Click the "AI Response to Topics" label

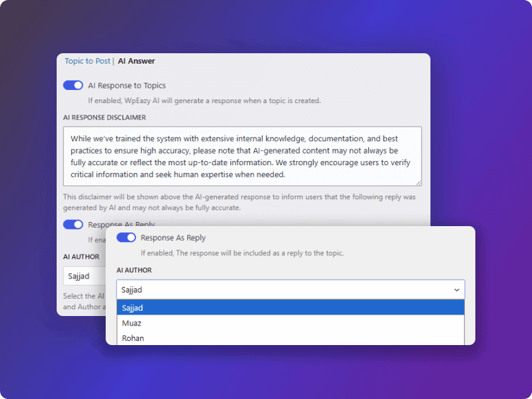coord(126,86)
